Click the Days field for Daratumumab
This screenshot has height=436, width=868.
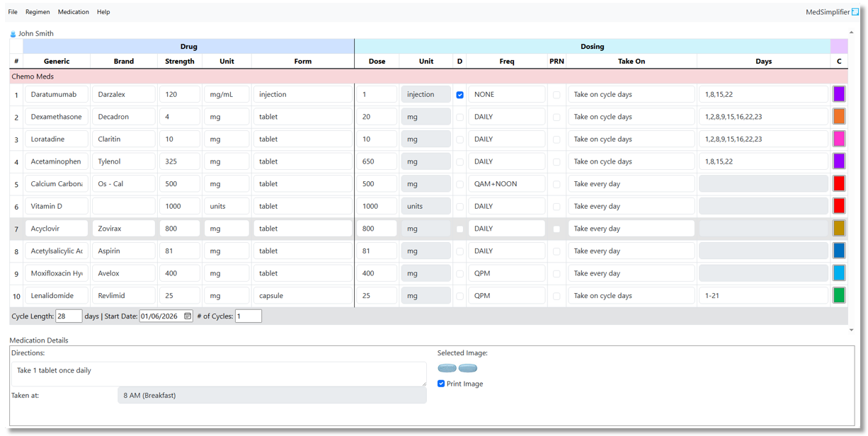[763, 94]
